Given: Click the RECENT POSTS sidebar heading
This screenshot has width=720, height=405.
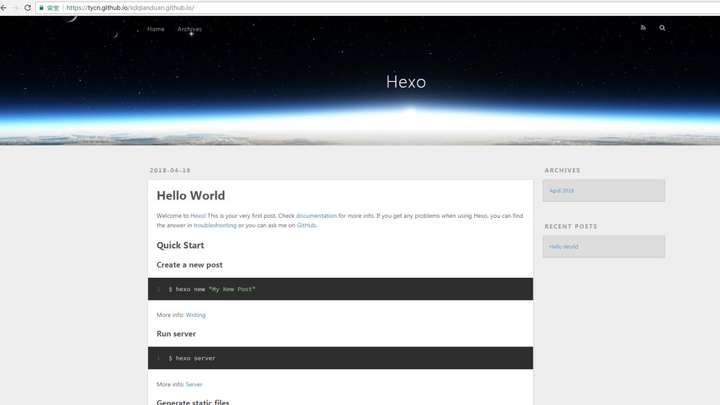Looking at the screenshot, I should [x=571, y=226].
